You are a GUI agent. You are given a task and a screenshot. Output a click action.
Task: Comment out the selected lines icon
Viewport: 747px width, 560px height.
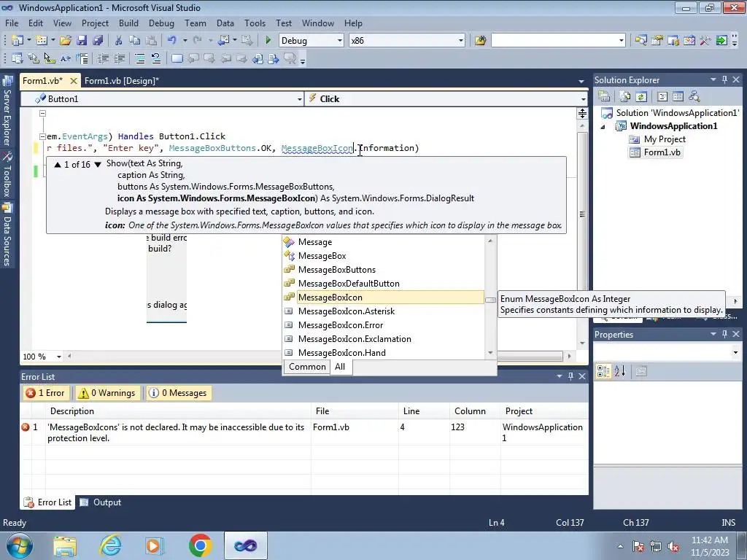(139, 58)
